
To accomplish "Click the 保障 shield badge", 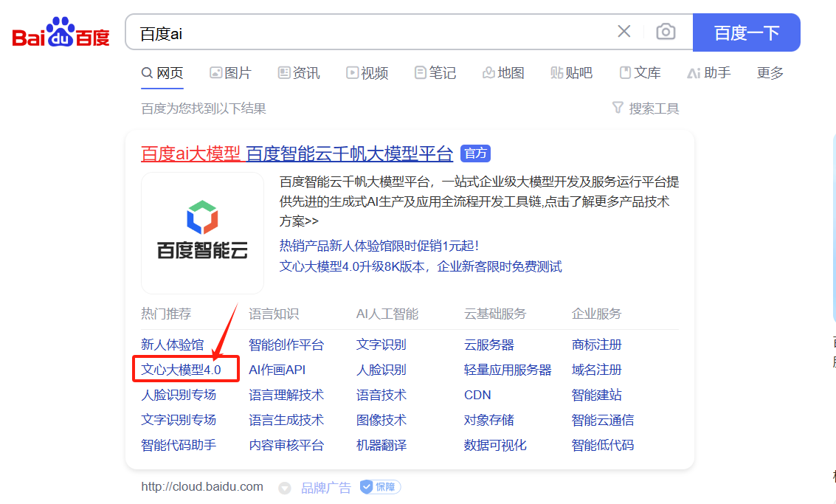I will pyautogui.click(x=380, y=487).
